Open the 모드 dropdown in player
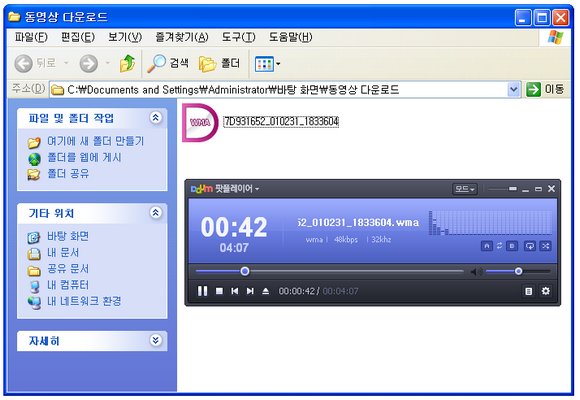 point(465,189)
